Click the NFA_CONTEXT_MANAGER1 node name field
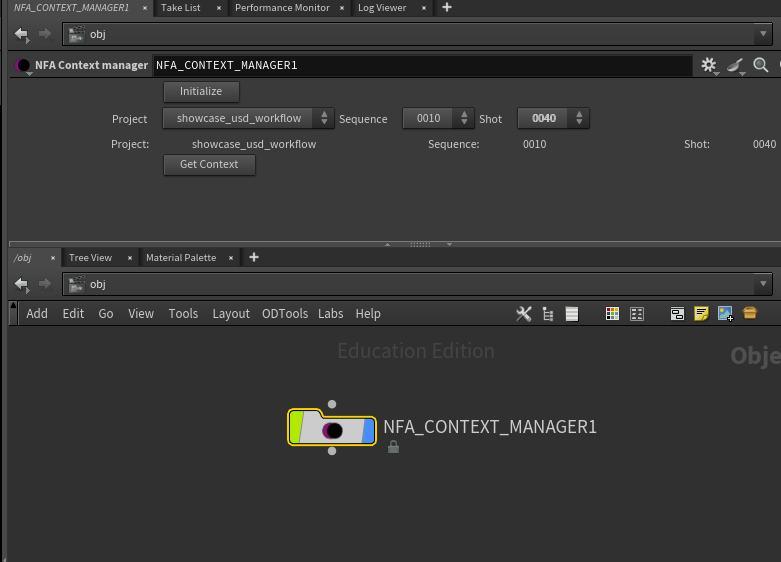781x562 pixels. click(x=422, y=65)
